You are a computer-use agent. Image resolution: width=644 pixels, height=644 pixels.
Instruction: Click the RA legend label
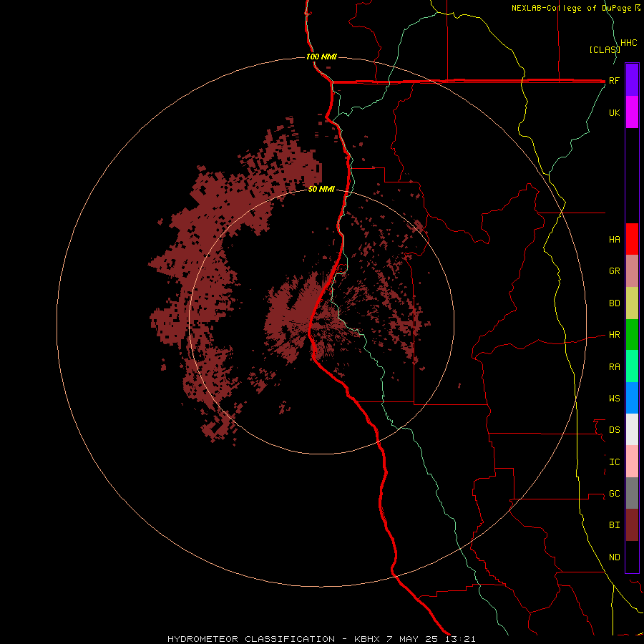pos(614,367)
